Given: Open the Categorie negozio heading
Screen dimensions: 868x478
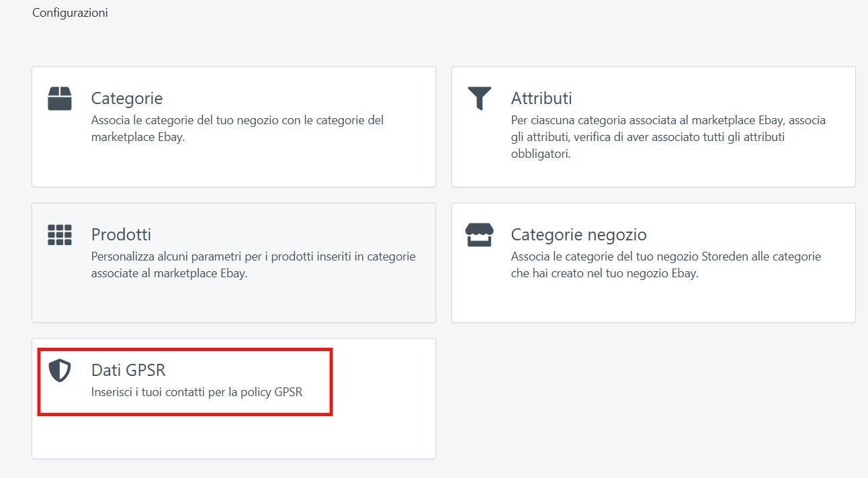Looking at the screenshot, I should (x=578, y=234).
